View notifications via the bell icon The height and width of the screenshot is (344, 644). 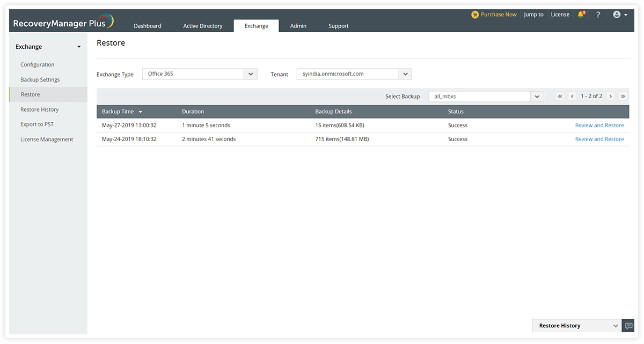[581, 14]
